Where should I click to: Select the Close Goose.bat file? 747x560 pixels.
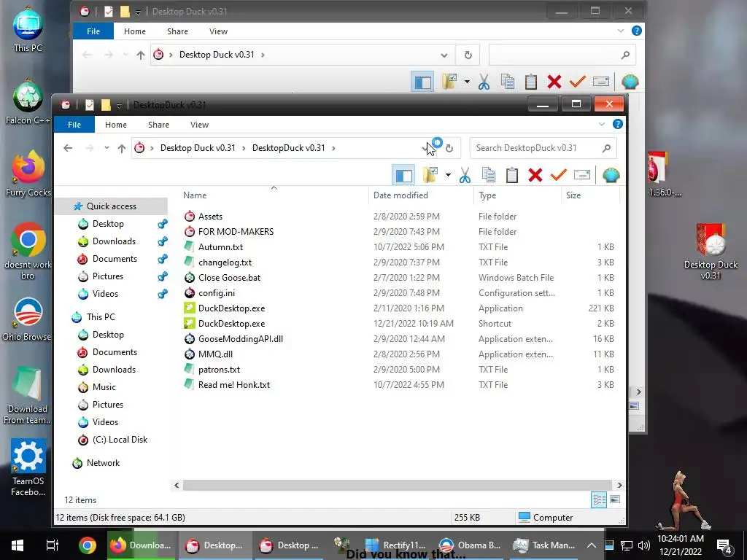[x=229, y=278]
